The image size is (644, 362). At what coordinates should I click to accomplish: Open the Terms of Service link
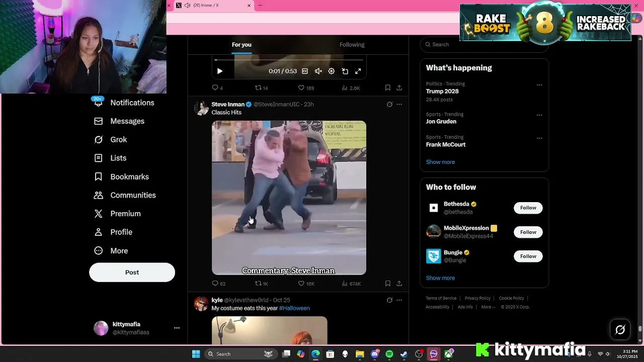pos(441,298)
